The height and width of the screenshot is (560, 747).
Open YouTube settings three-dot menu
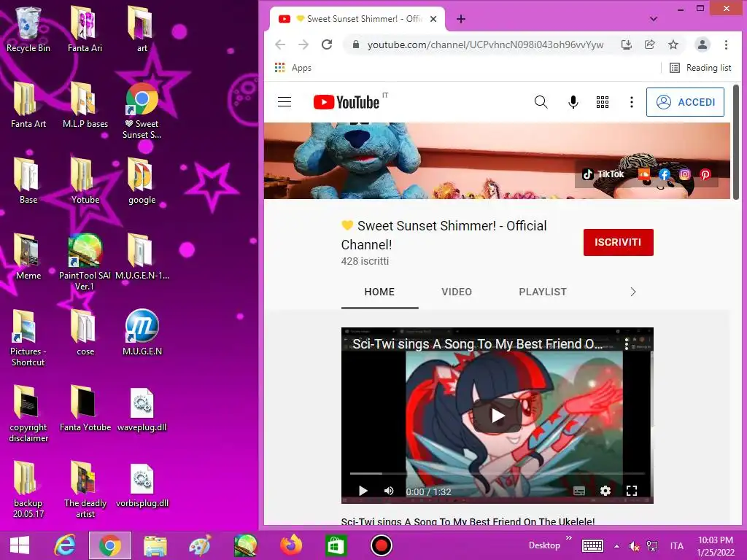632,102
